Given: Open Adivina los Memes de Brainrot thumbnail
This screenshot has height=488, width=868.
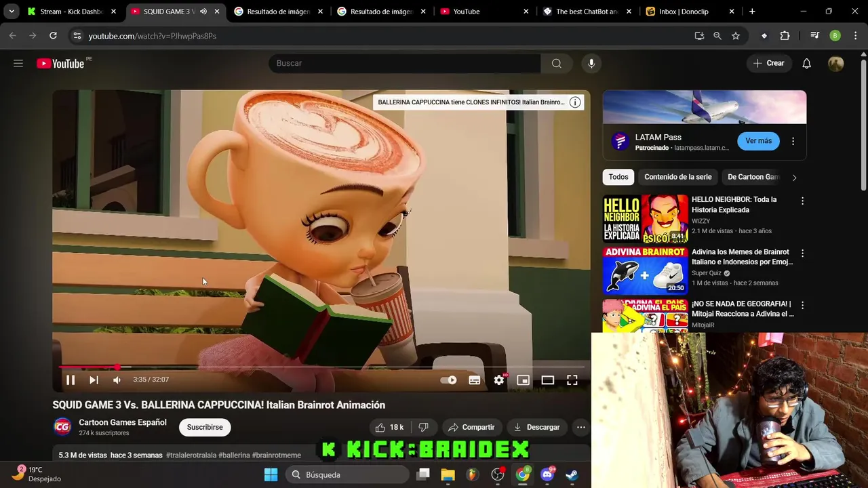Looking at the screenshot, I should (646, 271).
